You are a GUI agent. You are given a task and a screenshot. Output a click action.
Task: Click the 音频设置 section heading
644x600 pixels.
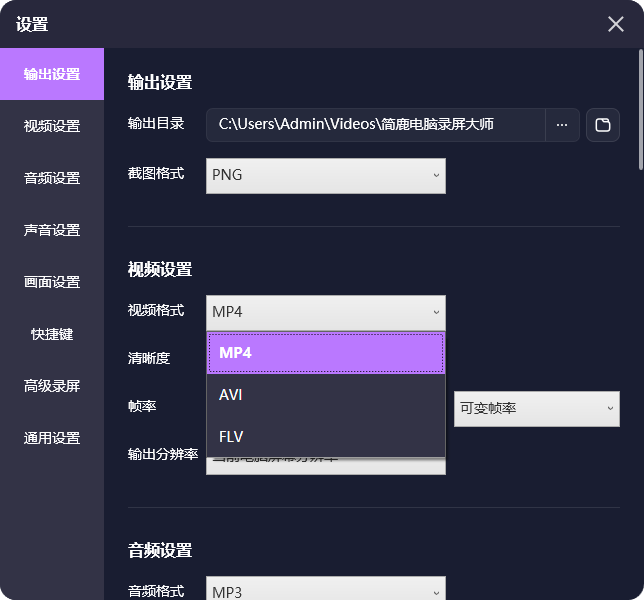click(x=160, y=550)
